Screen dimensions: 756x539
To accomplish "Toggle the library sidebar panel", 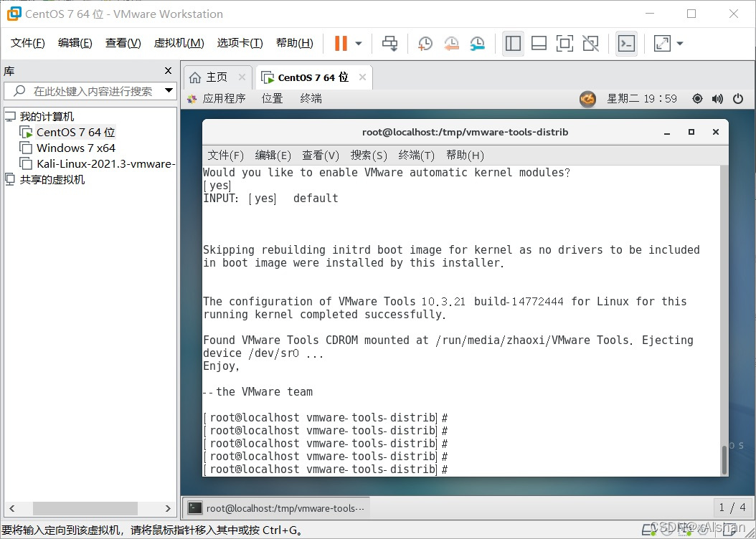I will click(513, 43).
